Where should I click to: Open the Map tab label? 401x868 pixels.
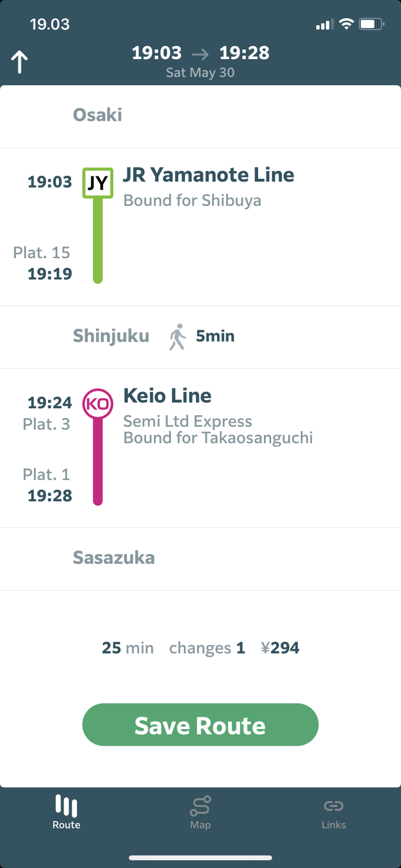click(200, 825)
